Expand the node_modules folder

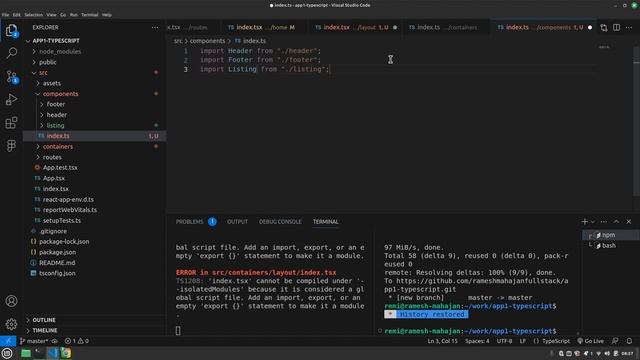click(x=60, y=51)
